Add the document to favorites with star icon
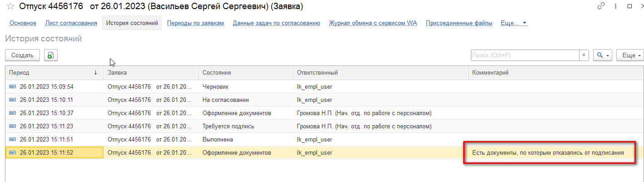644x182 pixels. 10,6
